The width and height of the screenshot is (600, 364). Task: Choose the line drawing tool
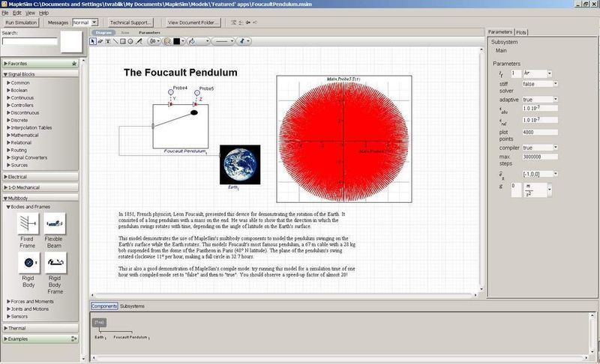tap(115, 41)
